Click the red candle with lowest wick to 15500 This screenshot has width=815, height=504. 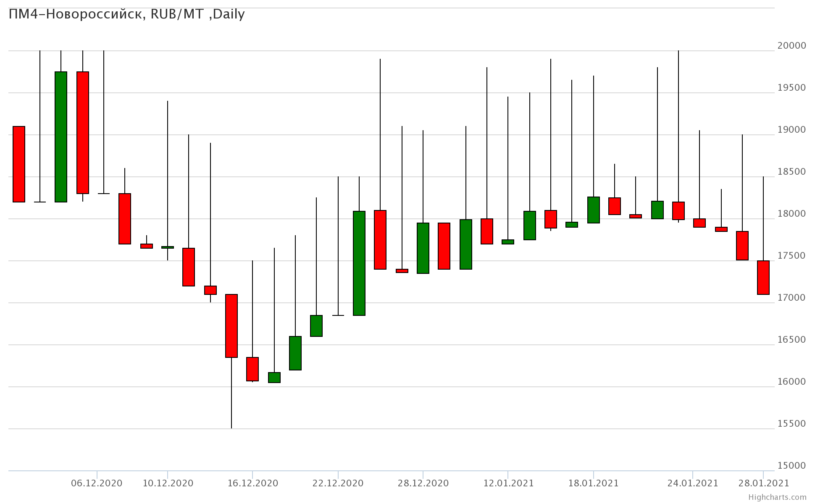[231, 326]
